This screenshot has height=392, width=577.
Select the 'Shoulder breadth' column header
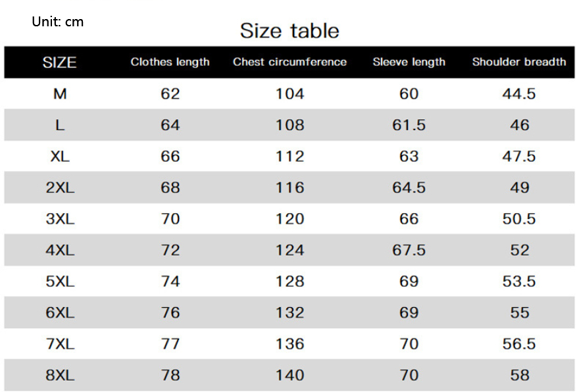[519, 62]
